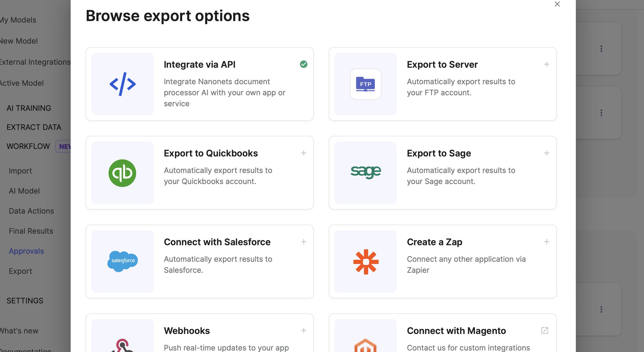Click Data Actions in the sidebar
This screenshot has width=644, height=352.
[31, 211]
